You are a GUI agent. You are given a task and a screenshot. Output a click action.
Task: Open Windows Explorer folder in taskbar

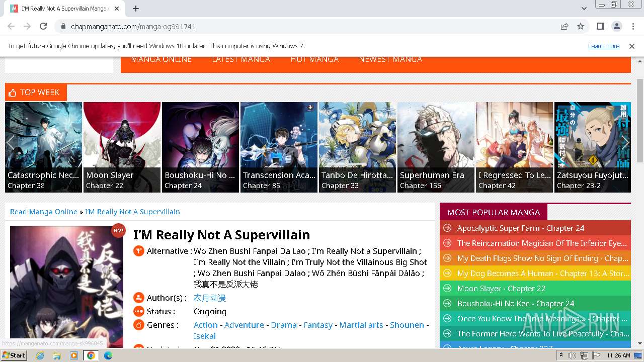point(57,355)
